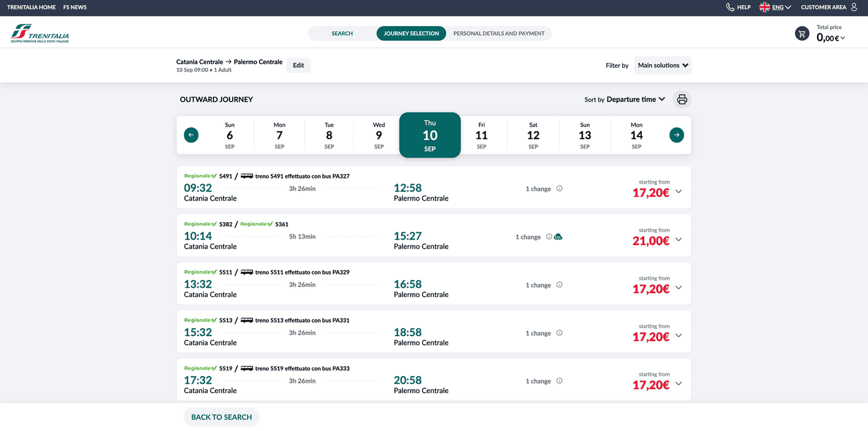Click 17,20€ price of 17:32 journey

click(651, 385)
